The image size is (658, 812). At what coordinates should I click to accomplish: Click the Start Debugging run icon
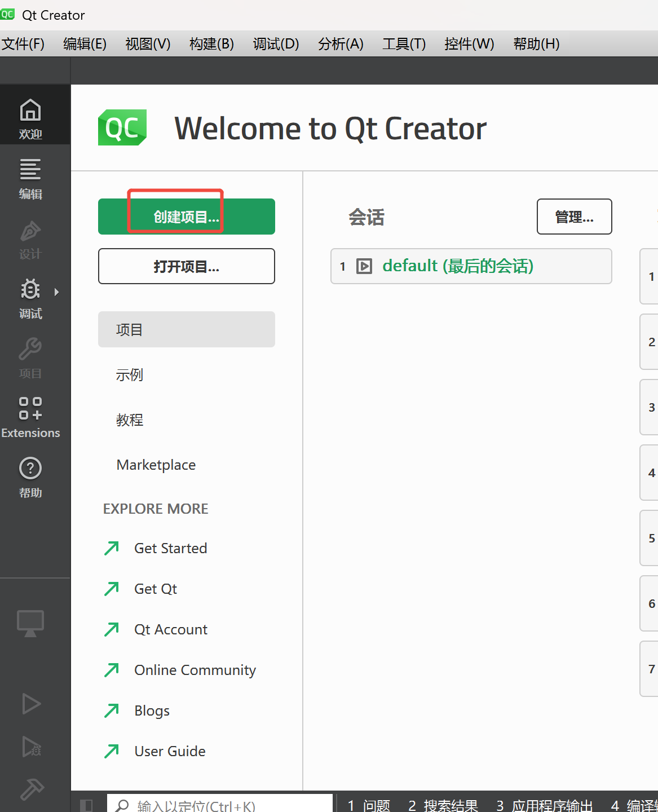click(31, 746)
